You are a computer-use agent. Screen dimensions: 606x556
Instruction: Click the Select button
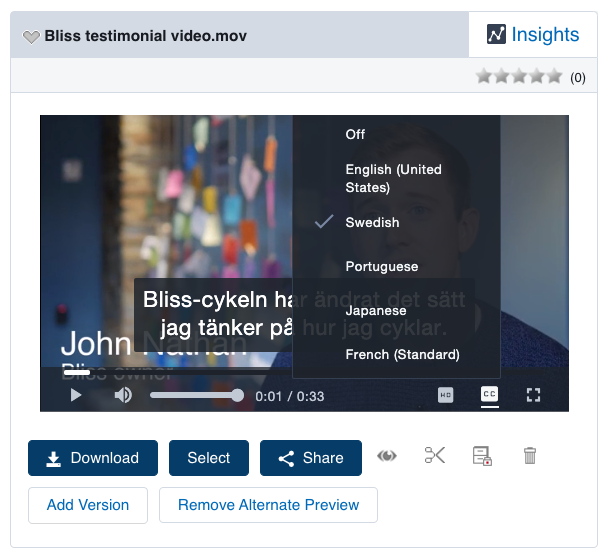tap(209, 458)
